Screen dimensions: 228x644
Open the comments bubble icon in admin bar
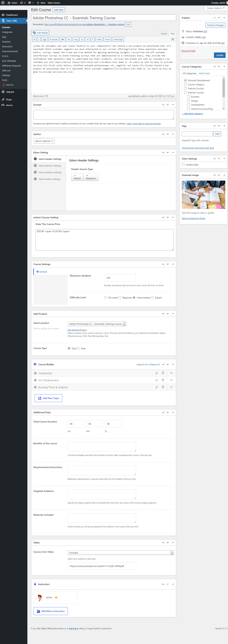pos(30,3)
